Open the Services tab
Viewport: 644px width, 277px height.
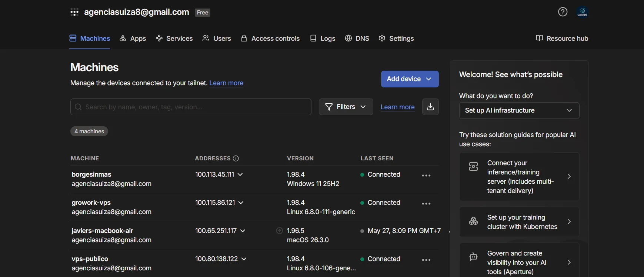point(174,39)
